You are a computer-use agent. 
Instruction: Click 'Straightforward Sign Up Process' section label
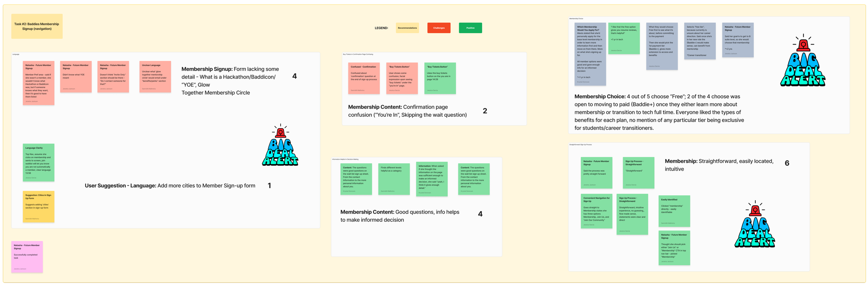click(x=580, y=145)
